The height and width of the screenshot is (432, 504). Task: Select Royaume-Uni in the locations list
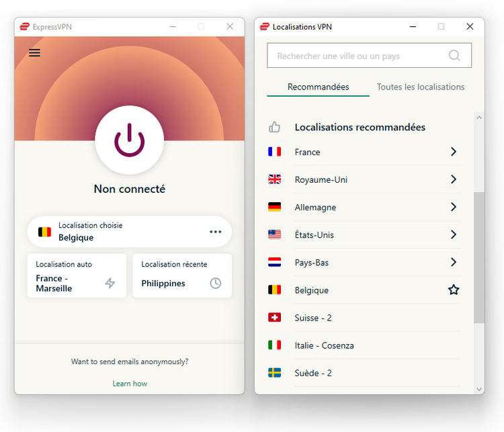point(364,179)
